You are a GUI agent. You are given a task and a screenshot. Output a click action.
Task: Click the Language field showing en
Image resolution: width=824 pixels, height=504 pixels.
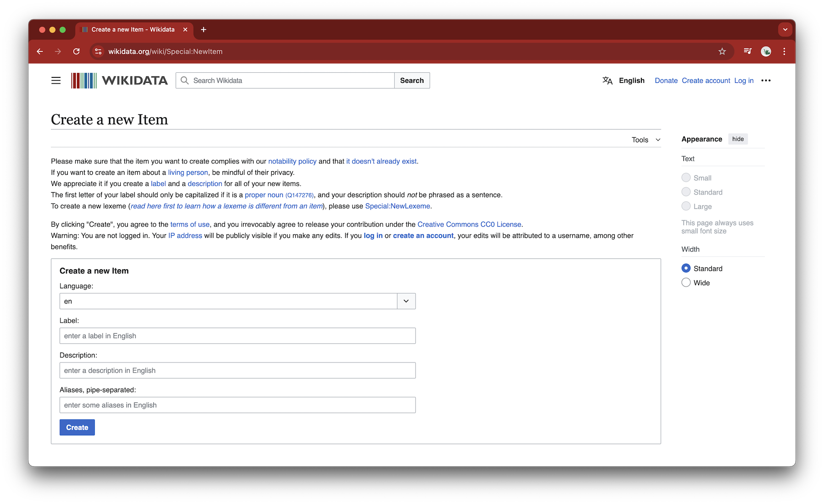point(228,301)
